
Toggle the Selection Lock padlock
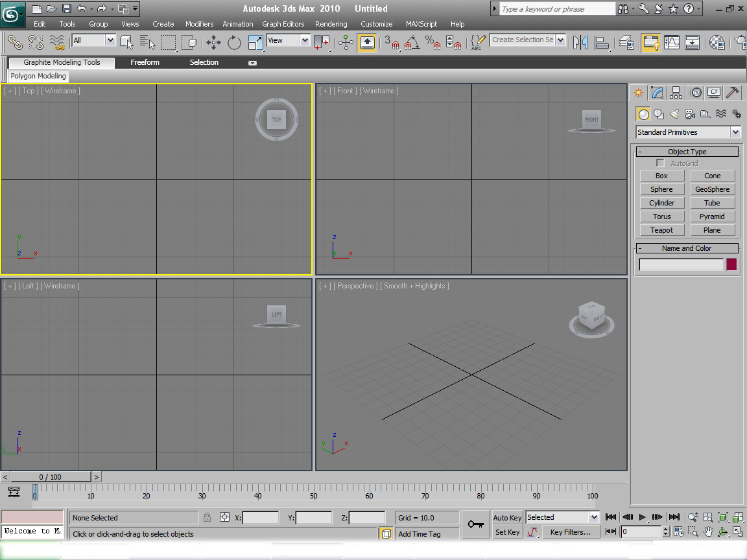(x=207, y=517)
